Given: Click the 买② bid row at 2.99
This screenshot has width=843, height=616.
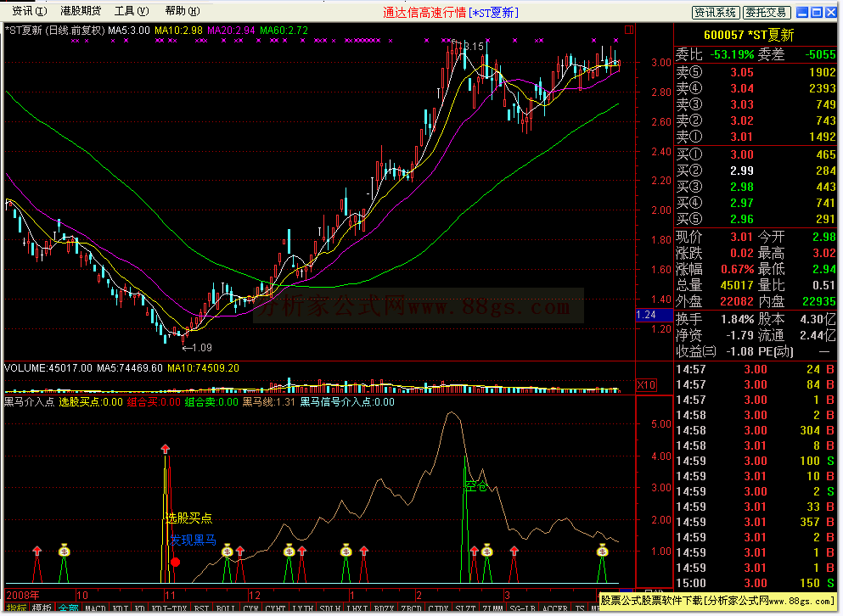Looking at the screenshot, I should pos(756,171).
